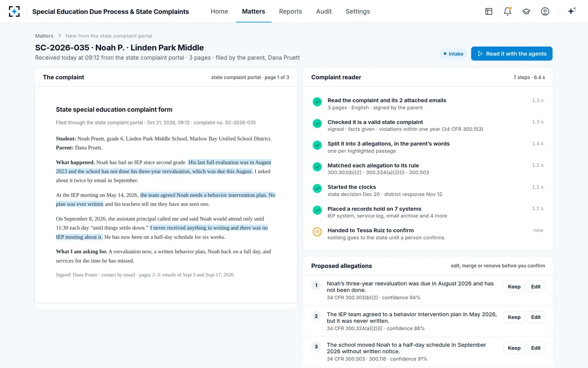The image size is (588, 368).
Task: Click the app logo icon
Action: coord(14,11)
